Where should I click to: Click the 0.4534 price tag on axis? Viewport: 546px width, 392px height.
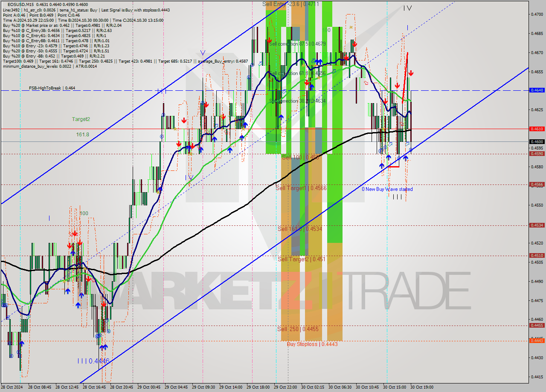point(537,225)
